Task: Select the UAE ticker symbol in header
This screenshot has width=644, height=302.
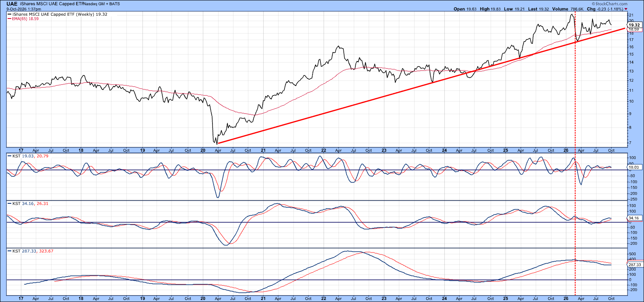Action: coord(12,4)
